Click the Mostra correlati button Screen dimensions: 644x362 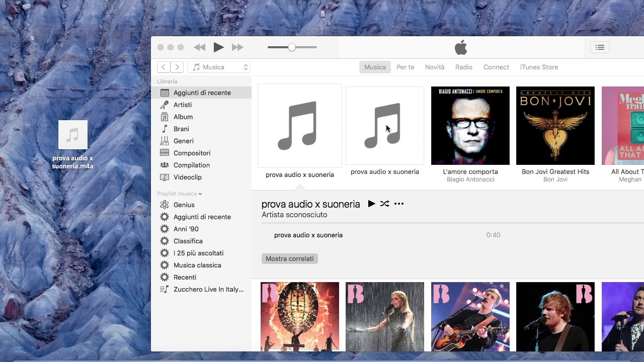click(290, 258)
